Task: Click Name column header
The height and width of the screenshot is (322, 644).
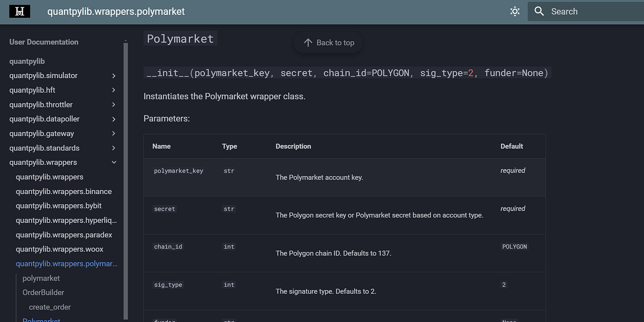Action: tap(161, 146)
